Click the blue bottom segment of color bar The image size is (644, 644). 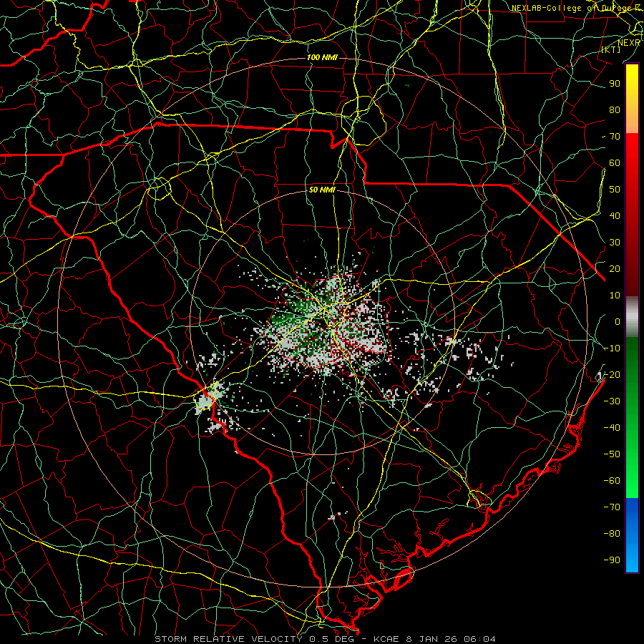click(x=632, y=535)
